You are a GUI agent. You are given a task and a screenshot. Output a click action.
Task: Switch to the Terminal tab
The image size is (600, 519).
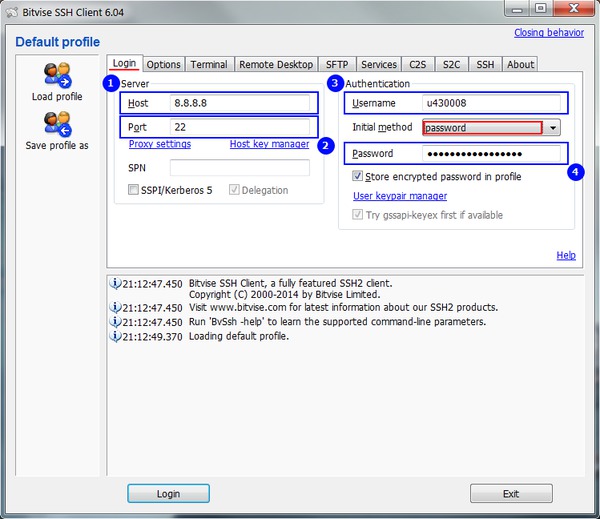[210, 65]
